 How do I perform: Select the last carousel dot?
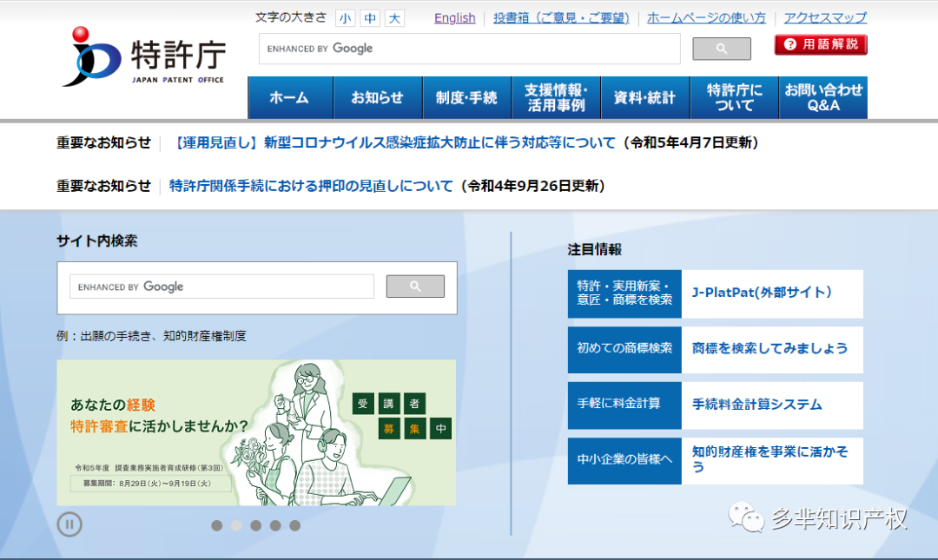pyautogui.click(x=294, y=525)
